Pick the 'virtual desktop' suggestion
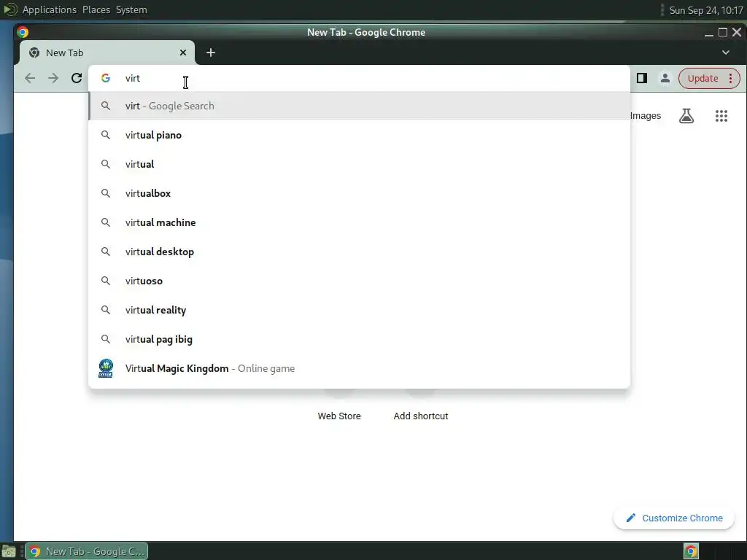 tap(359, 252)
